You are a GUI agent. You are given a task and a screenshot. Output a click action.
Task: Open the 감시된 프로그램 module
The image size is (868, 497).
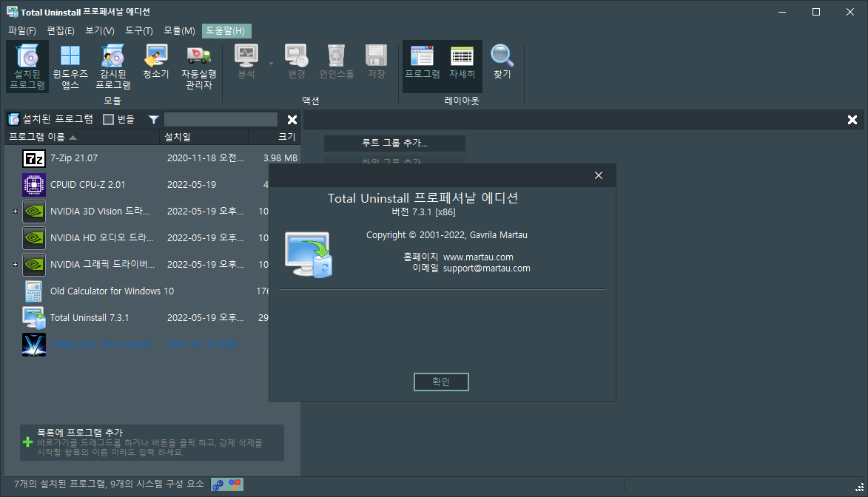tap(113, 67)
